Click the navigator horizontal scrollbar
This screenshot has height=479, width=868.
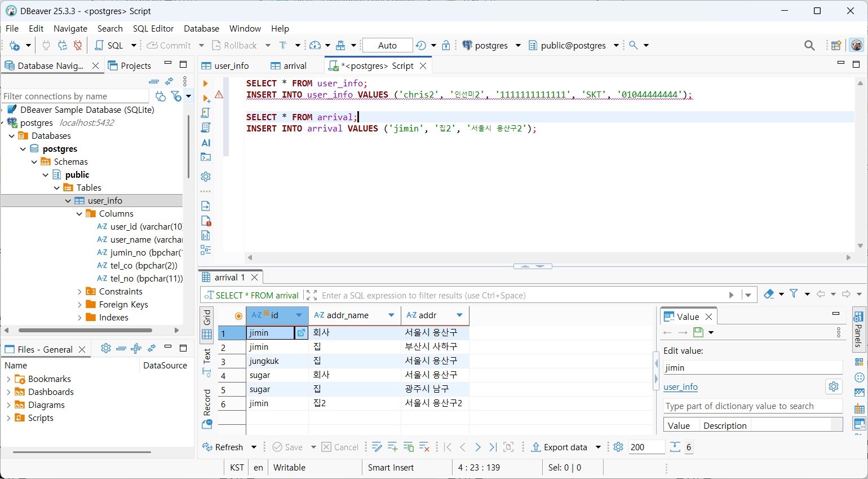(x=85, y=330)
